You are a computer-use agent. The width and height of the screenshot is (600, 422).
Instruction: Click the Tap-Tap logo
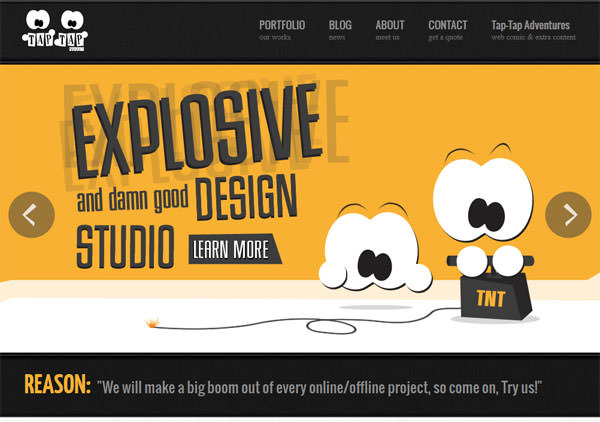coord(55,31)
